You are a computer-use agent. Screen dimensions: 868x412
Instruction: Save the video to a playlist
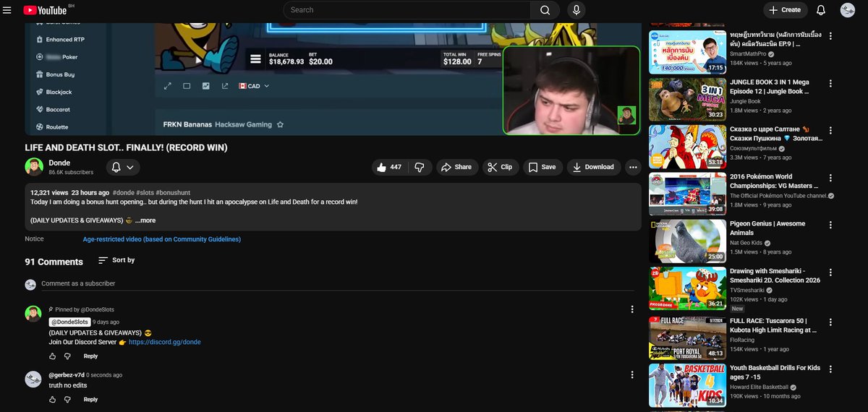pos(542,167)
